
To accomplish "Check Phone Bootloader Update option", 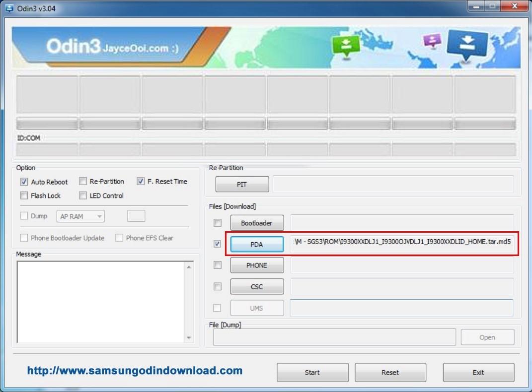I will [24, 238].
